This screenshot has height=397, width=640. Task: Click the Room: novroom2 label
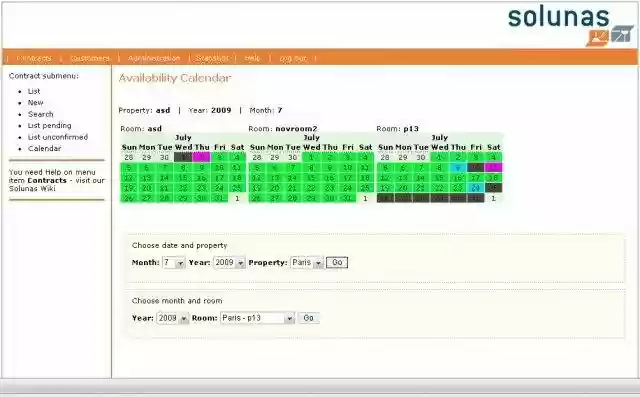click(x=283, y=129)
